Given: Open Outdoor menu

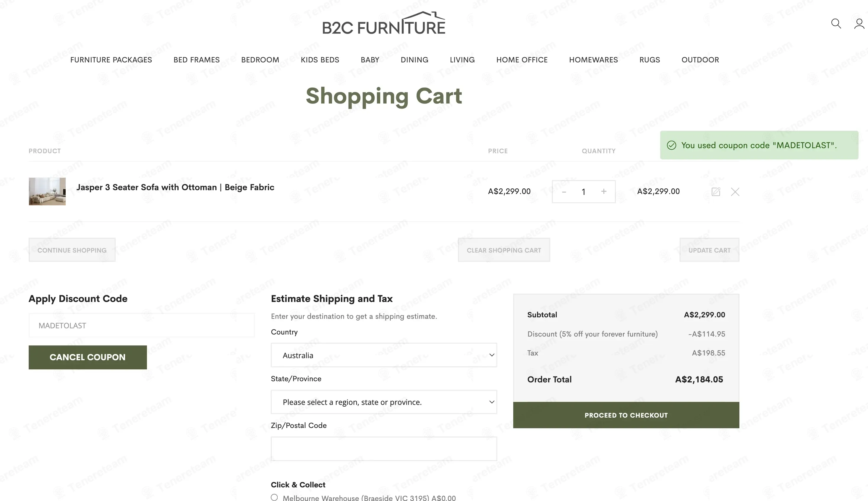Looking at the screenshot, I should [700, 60].
